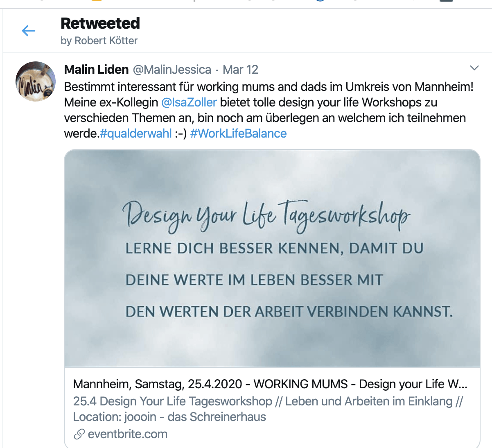The height and width of the screenshot is (448, 492).
Task: Click 'LERNE DICH BESSER KENNEN' line in image
Action: [x=274, y=248]
